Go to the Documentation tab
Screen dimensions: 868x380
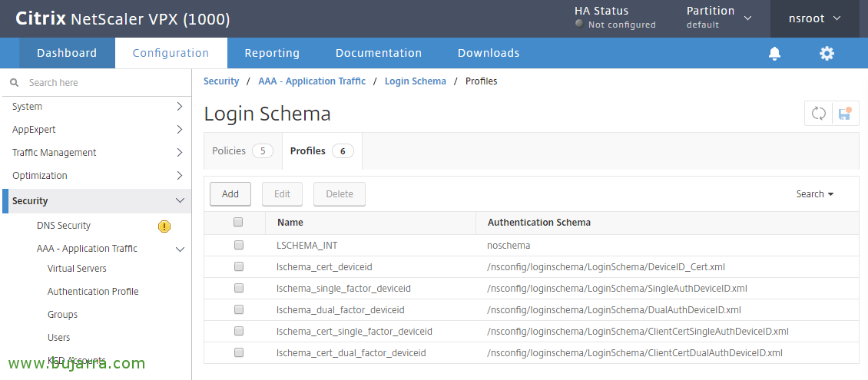coord(379,53)
